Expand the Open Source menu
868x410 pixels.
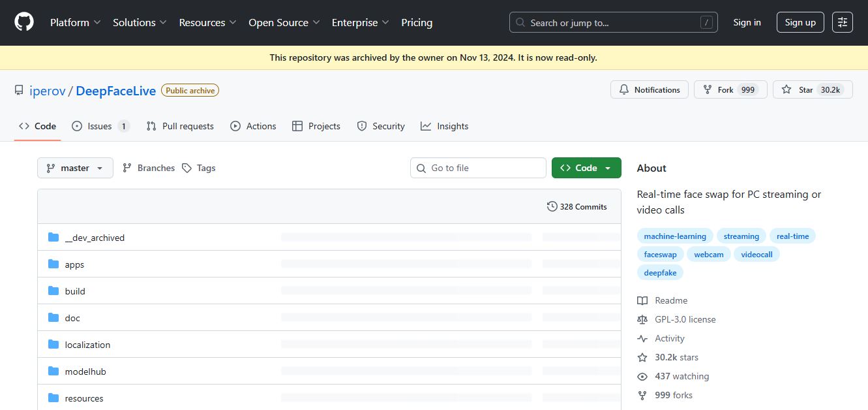(284, 22)
